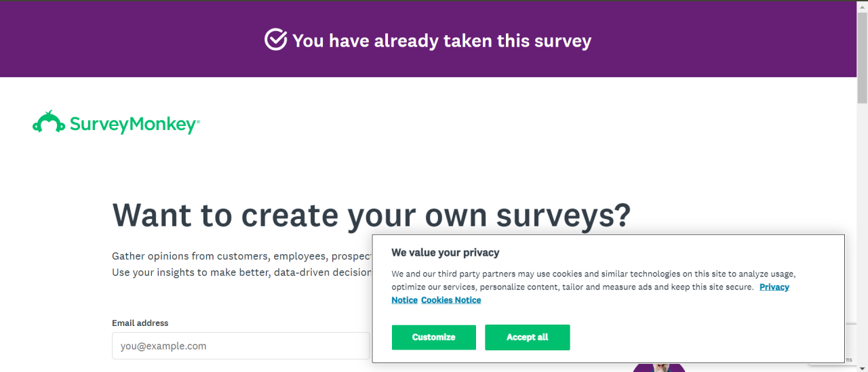Viewport: 868px width, 372px height.
Task: Click the "Gather opinions from customers" paragraph
Action: (241, 256)
